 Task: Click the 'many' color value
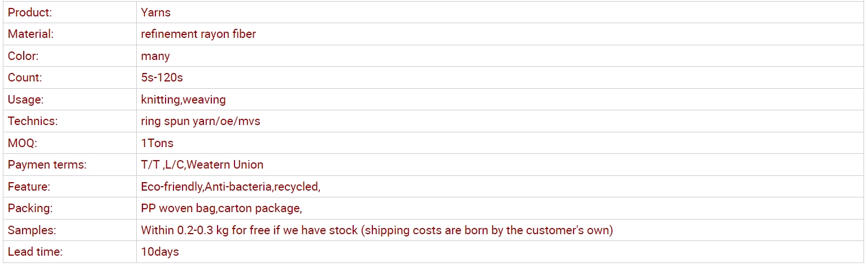coord(155,56)
